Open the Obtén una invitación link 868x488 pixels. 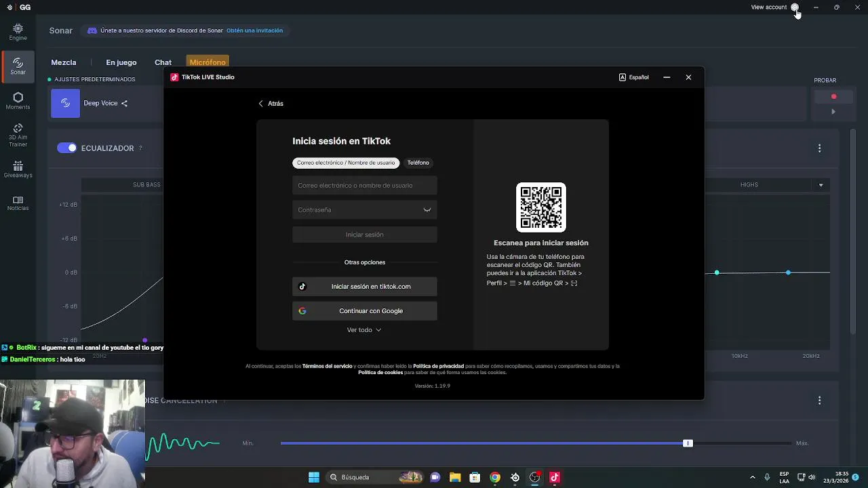254,30
